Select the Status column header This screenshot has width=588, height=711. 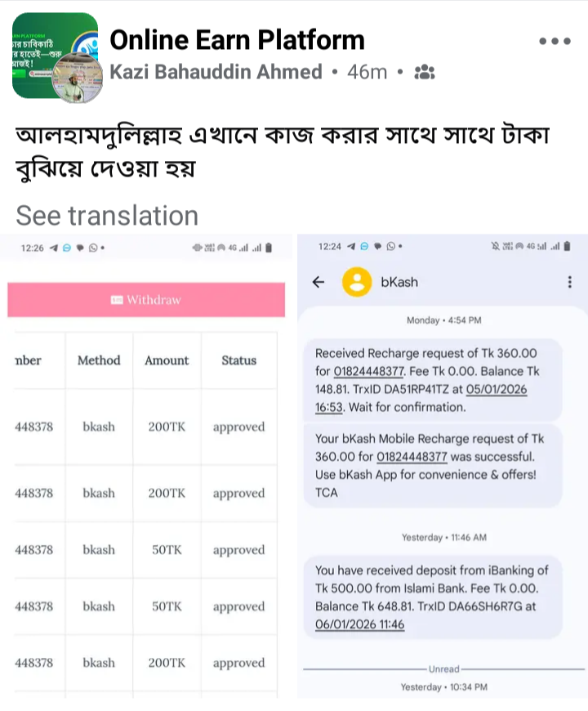click(x=238, y=360)
